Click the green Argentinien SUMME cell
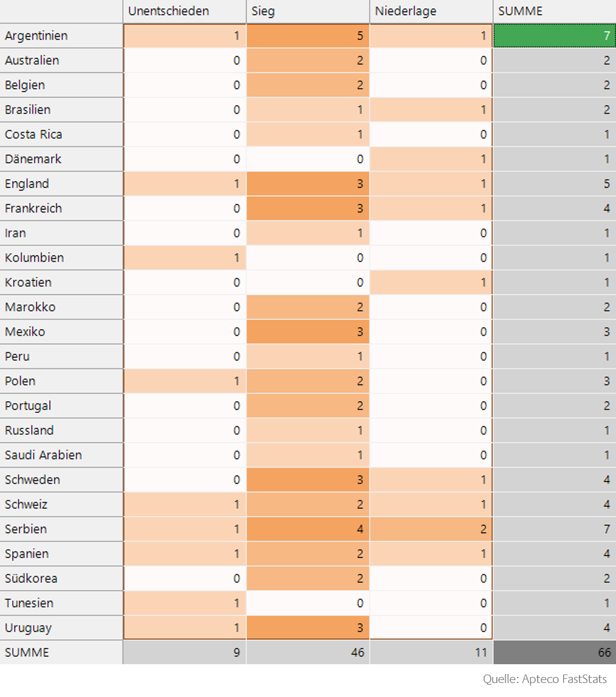 click(x=555, y=36)
